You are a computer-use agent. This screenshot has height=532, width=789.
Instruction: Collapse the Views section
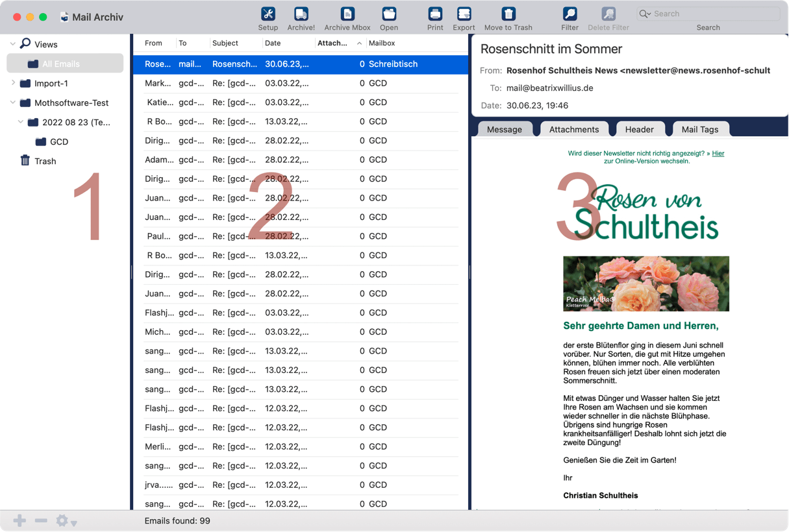coord(13,43)
